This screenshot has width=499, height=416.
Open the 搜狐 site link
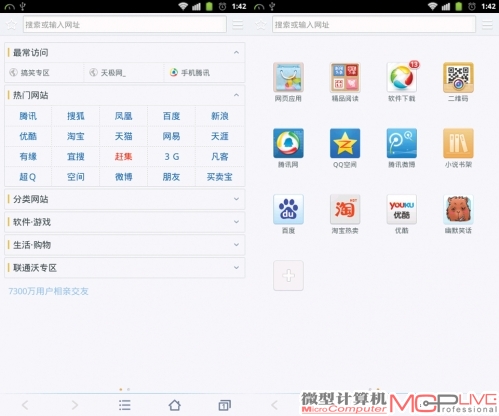click(x=76, y=116)
